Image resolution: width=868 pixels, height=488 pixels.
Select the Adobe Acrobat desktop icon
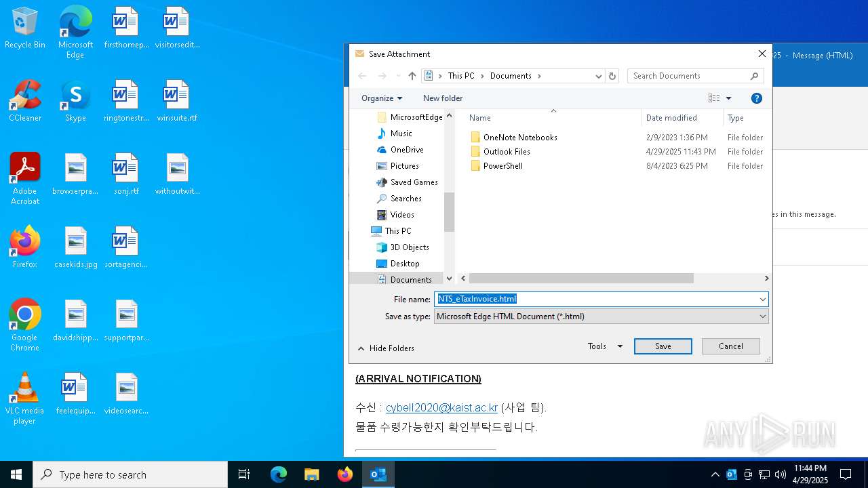tap(25, 179)
